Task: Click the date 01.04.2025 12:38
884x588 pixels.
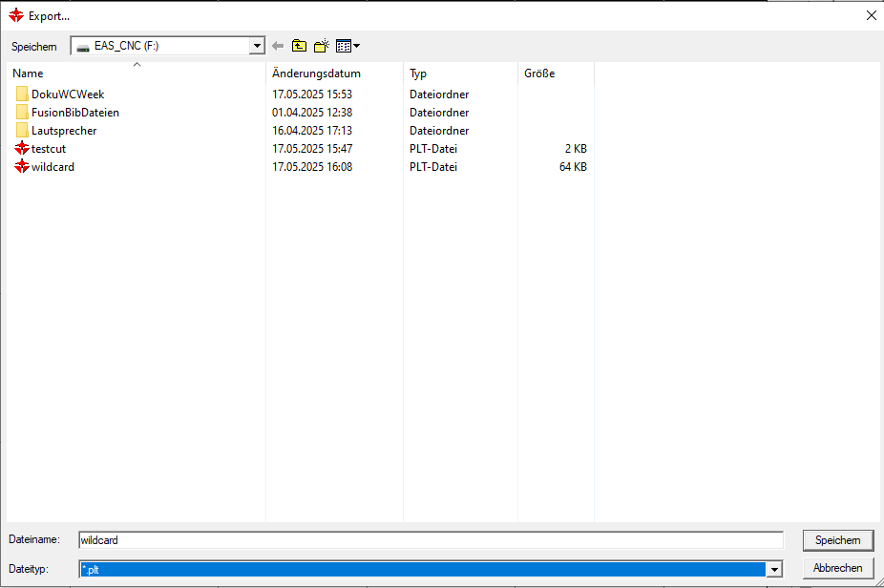Action: (x=312, y=113)
